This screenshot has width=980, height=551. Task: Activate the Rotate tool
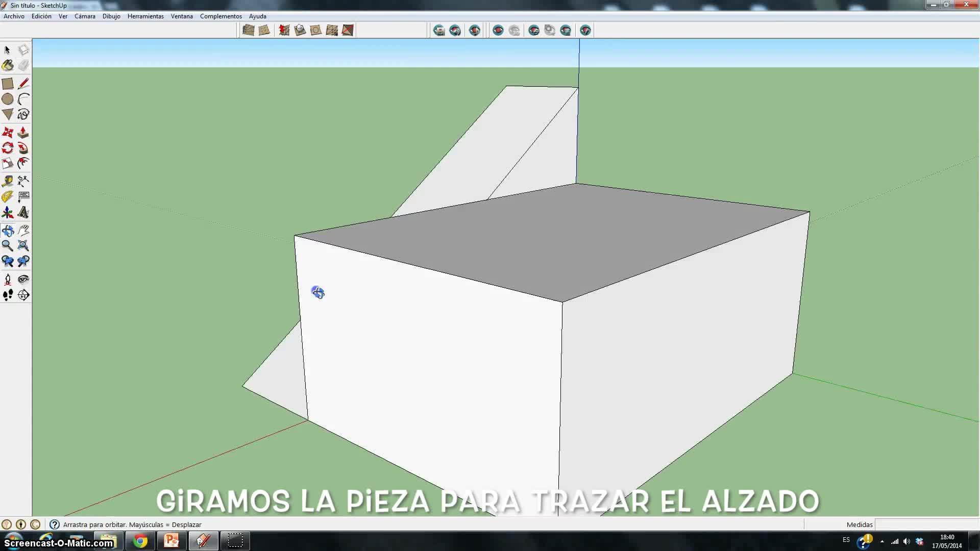point(8,148)
